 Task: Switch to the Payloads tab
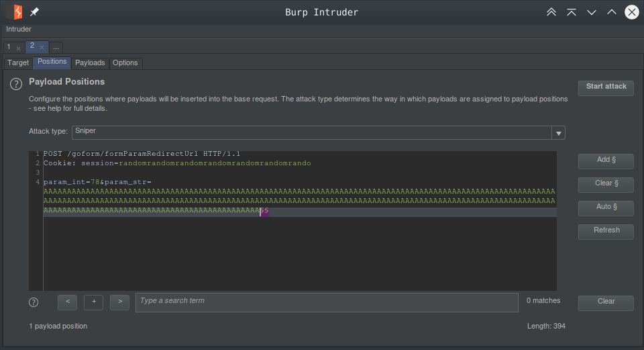pyautogui.click(x=90, y=63)
